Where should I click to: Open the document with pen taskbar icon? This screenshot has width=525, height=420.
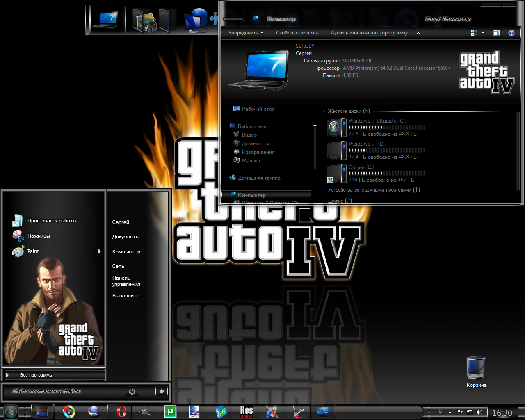point(195,411)
